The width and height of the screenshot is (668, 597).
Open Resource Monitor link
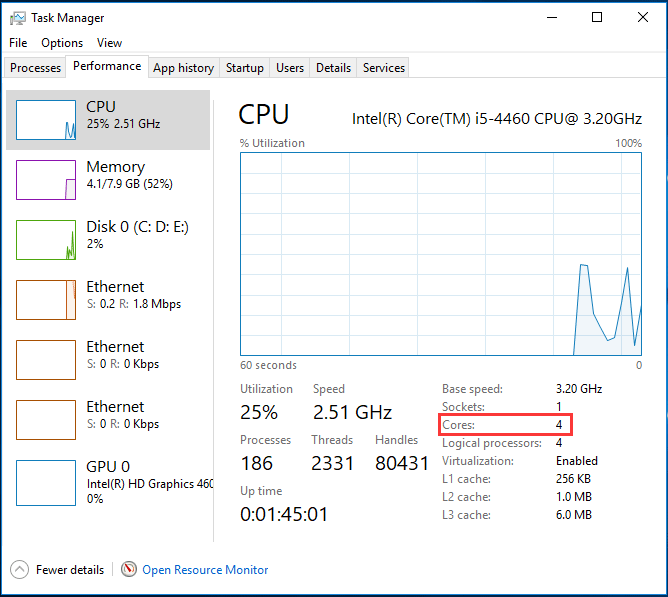tap(205, 570)
